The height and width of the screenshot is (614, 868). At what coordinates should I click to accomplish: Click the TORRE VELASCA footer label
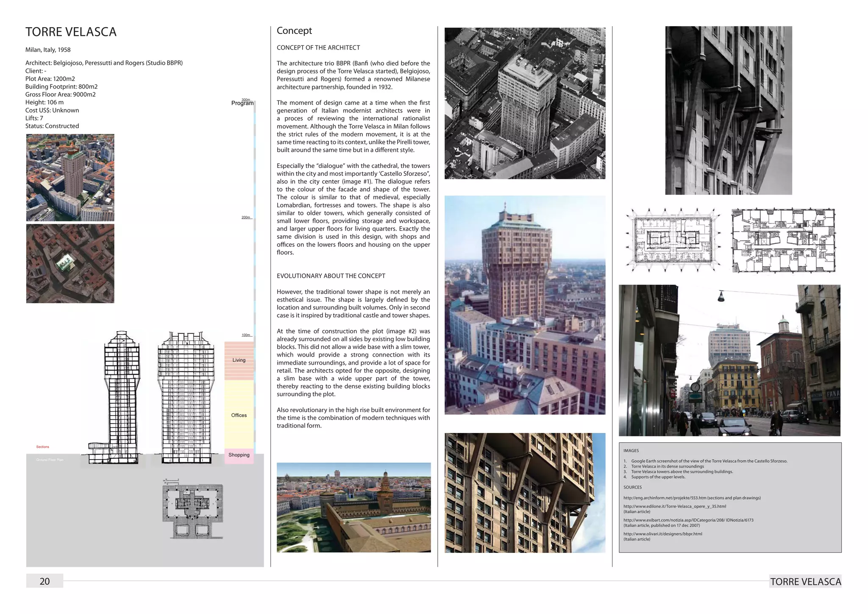click(x=806, y=581)
